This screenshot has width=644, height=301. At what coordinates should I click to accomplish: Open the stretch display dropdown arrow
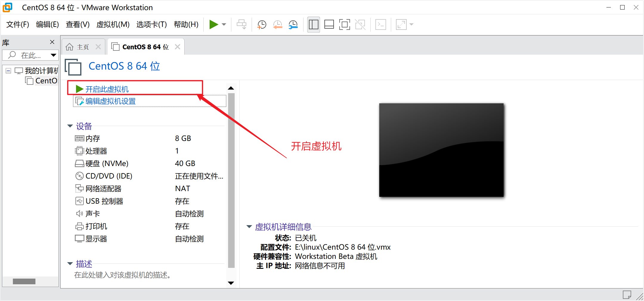(411, 24)
